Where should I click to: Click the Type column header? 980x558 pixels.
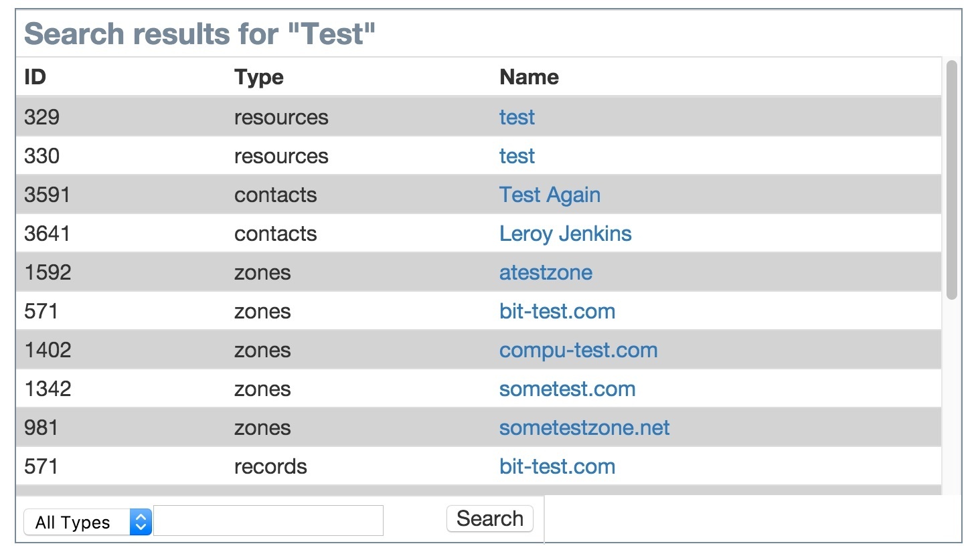258,77
